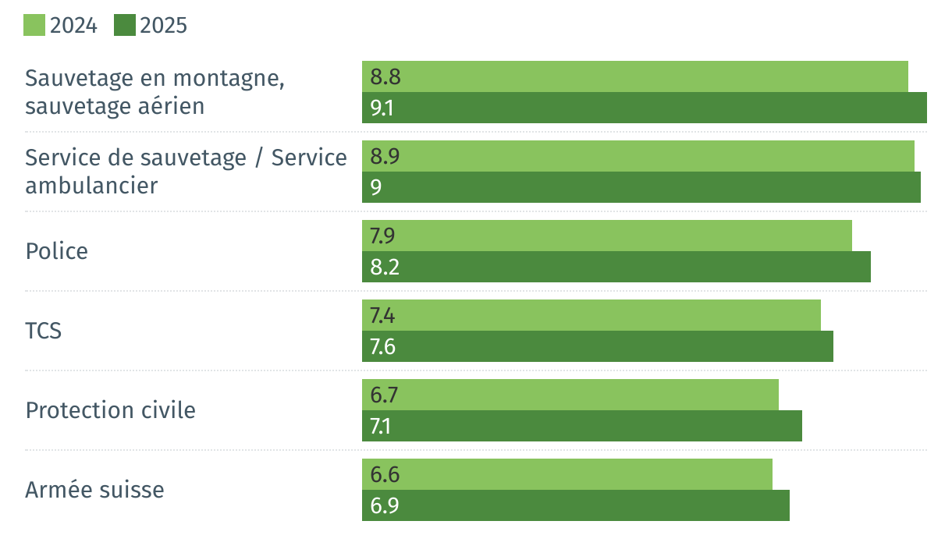
Task: Click the 9.1 bar for mountain rescue
Action: (644, 108)
